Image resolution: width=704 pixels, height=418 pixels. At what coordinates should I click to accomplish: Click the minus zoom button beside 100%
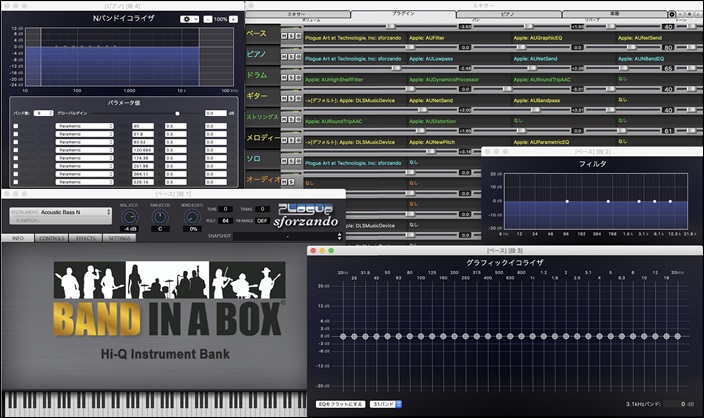207,19
